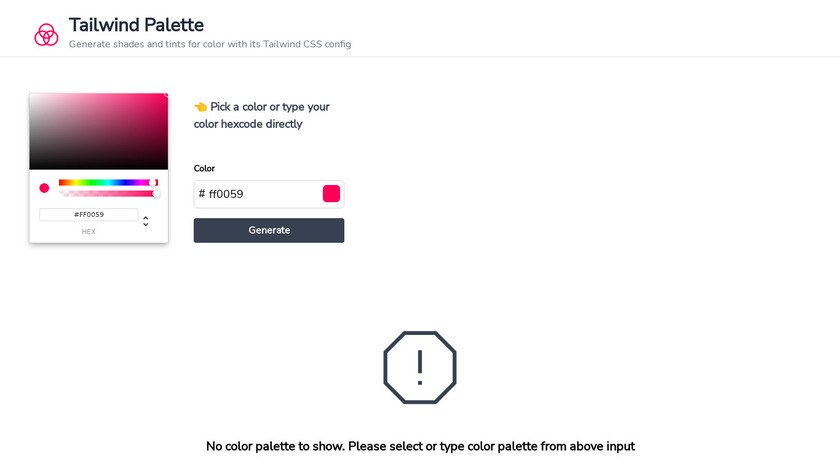Click the 'Generate shades and tints' subtitle
840x472 pixels.
coord(210,44)
